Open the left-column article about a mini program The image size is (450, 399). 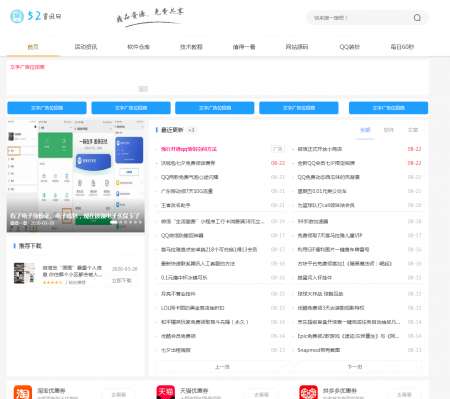point(213,221)
